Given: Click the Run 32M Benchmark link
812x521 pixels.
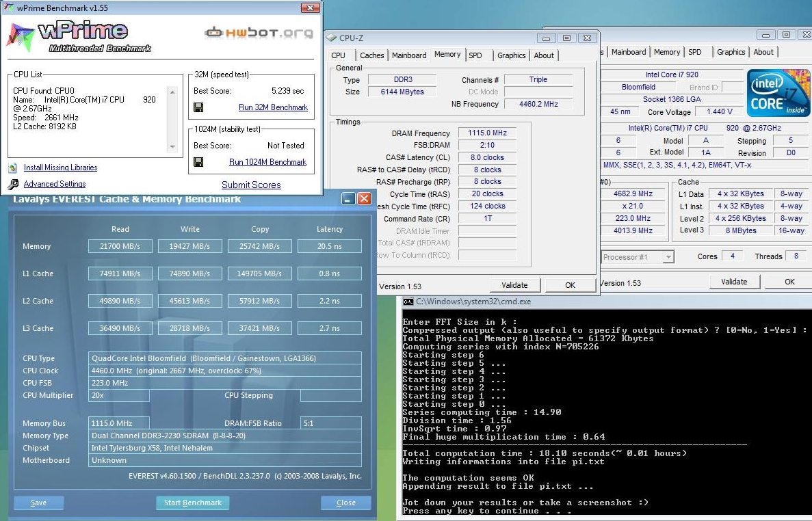Looking at the screenshot, I should tap(273, 107).
